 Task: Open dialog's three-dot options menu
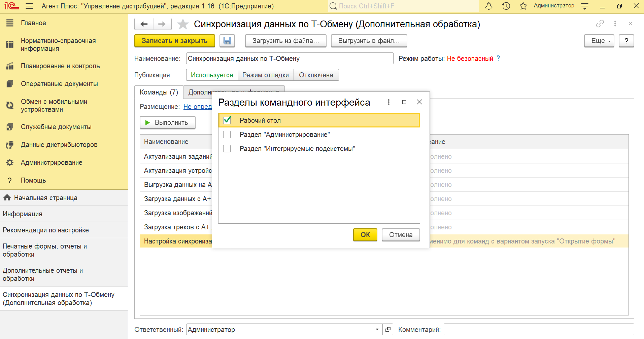coord(388,102)
